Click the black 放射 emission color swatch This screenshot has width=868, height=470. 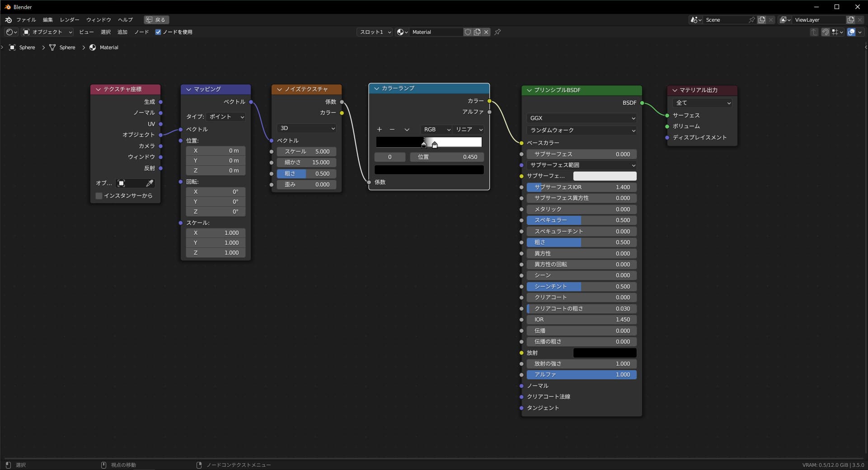tap(605, 353)
